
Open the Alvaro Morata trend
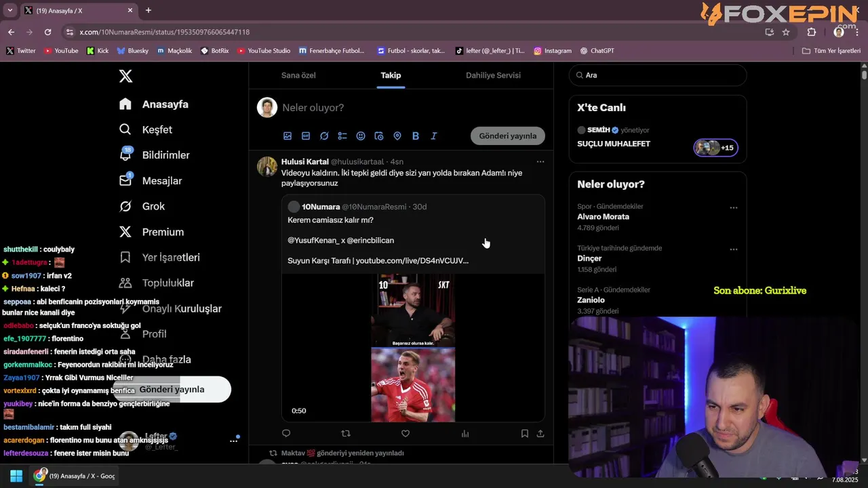click(x=604, y=217)
